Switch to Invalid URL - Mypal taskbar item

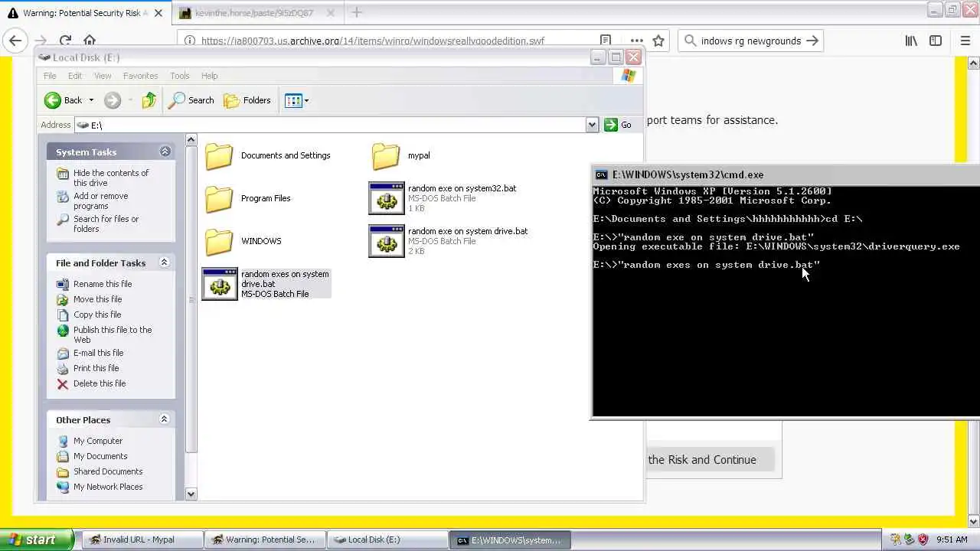click(x=142, y=540)
